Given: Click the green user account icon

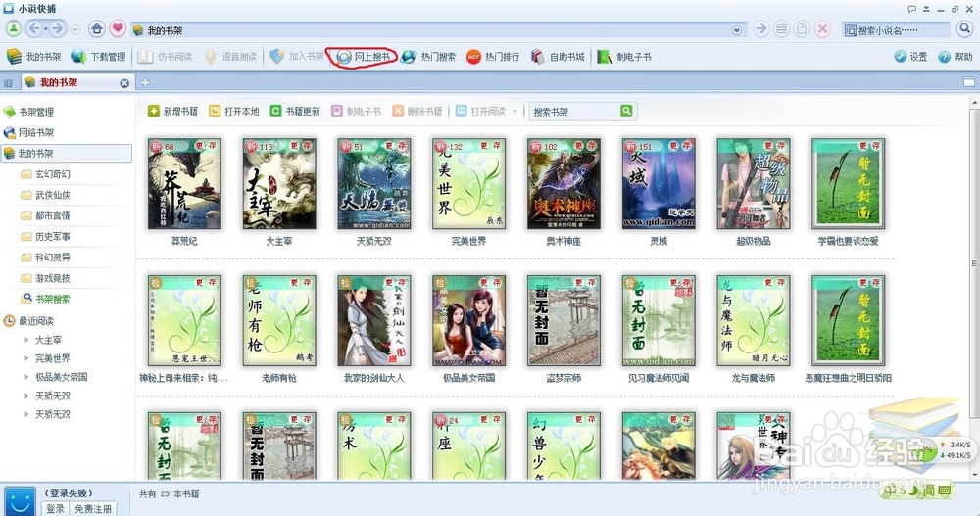Looking at the screenshot, I should pyautogui.click(x=13, y=28).
